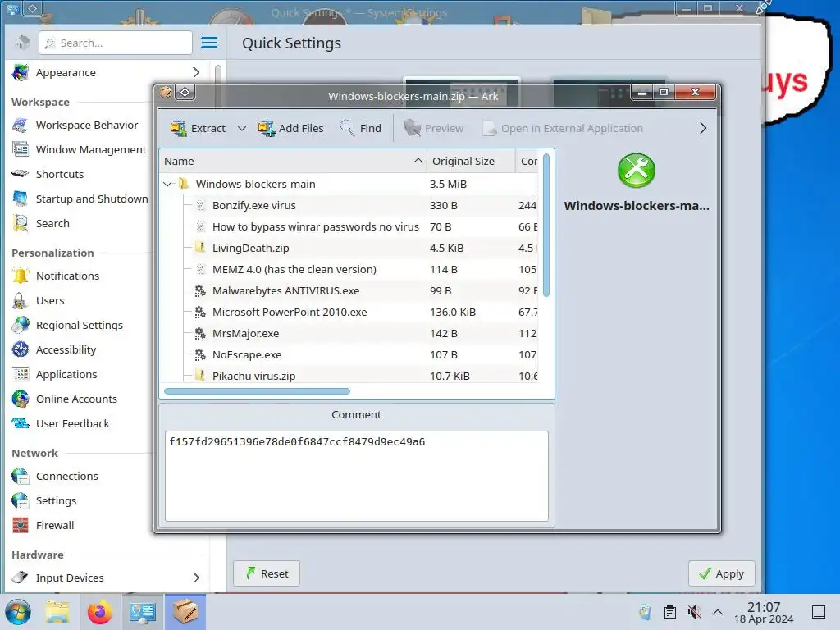Click the muted volume tray icon
Screen dimensions: 840x630
(694, 612)
